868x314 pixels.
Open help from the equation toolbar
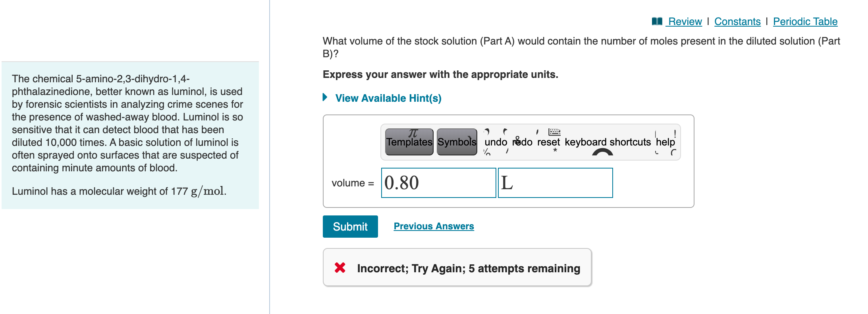pos(666,142)
